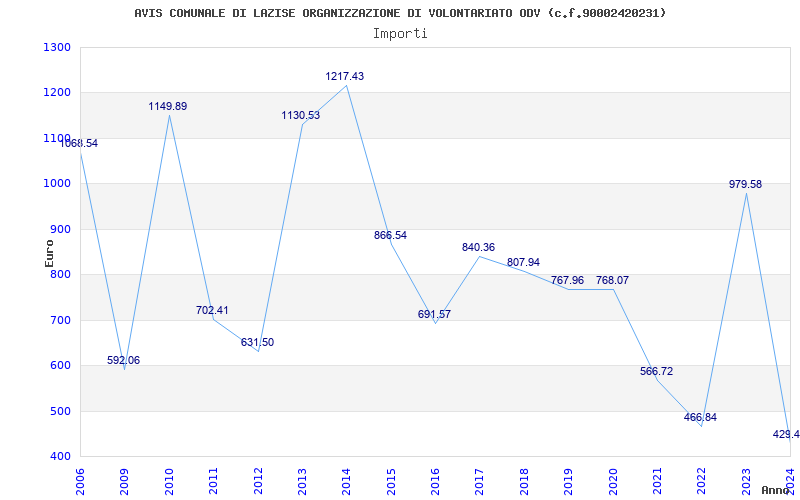Click the Anno x-axis title
The height and width of the screenshot is (500, 800).
(x=776, y=490)
